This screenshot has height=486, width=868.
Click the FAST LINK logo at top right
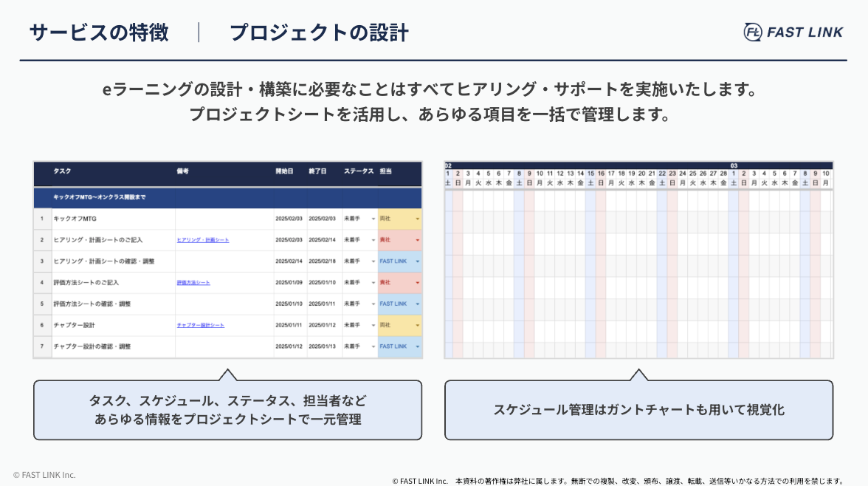tap(793, 32)
